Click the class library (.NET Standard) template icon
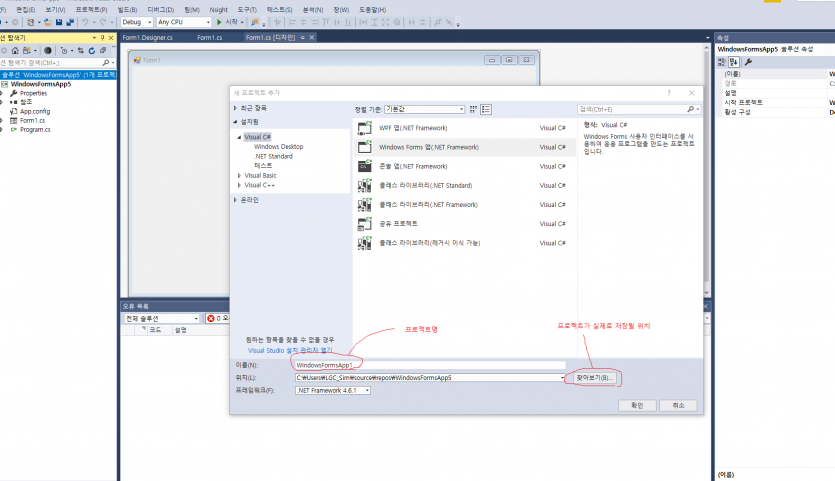This screenshot has height=481, width=835. pos(365,185)
